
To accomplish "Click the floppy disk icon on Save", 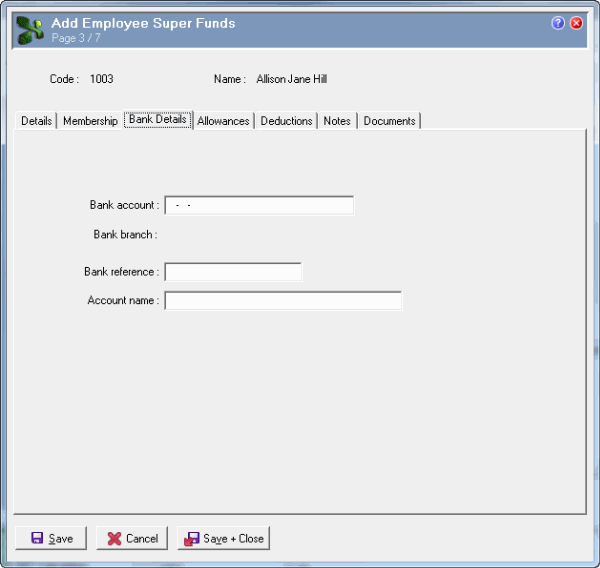I will (x=37, y=538).
